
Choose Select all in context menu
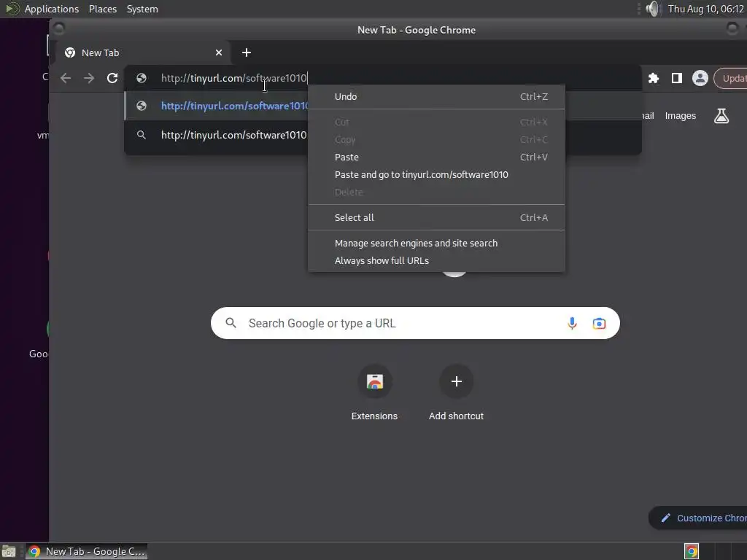(x=436, y=217)
